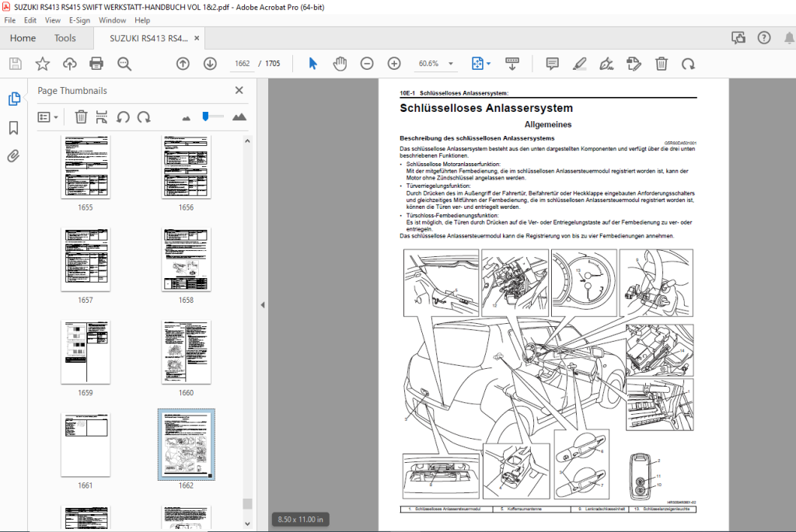Add a sticky note comment
The image size is (796, 532).
(x=553, y=64)
